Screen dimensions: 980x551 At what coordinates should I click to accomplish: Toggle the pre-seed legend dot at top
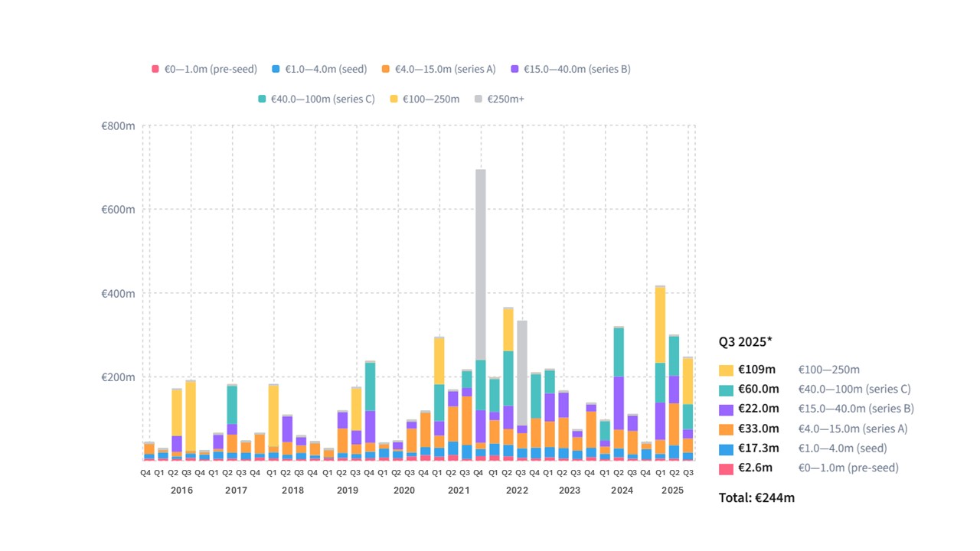pos(156,69)
